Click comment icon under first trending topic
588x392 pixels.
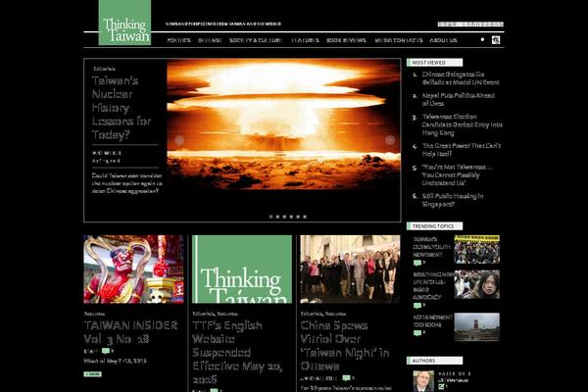tap(417, 263)
